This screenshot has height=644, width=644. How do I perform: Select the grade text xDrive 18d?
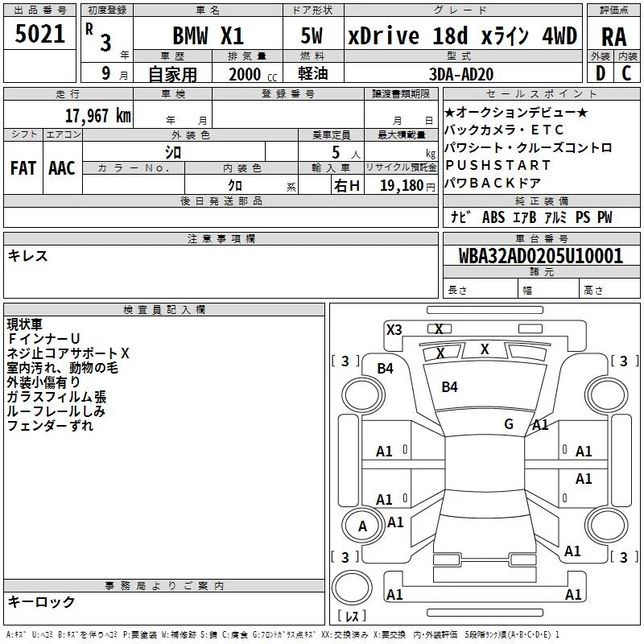tap(408, 35)
